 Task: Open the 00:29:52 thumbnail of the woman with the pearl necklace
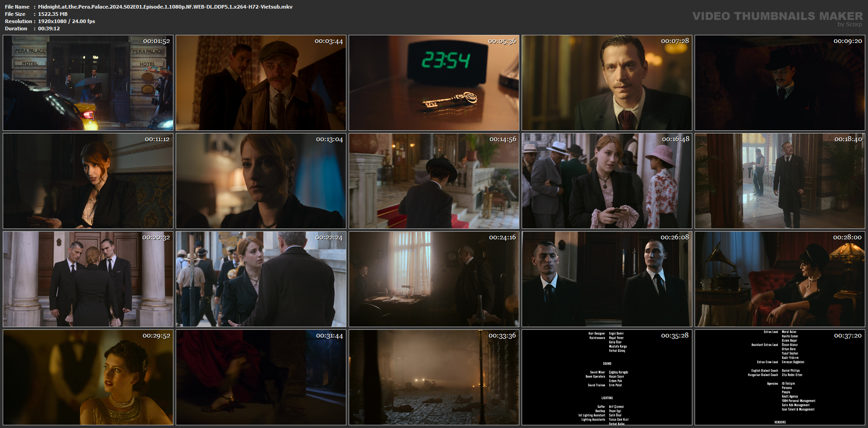88,377
